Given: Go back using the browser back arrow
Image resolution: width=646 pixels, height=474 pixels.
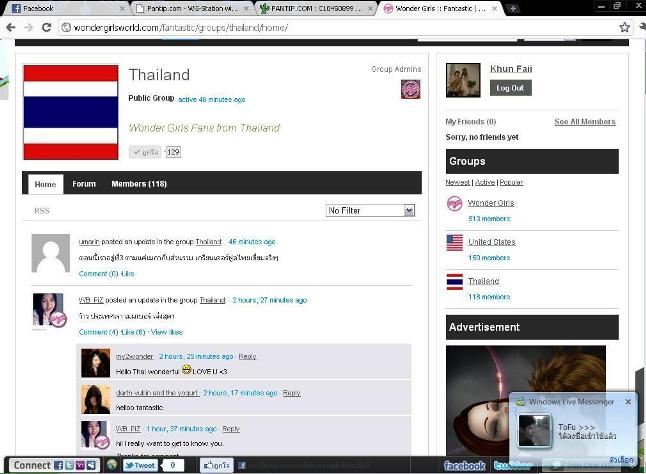Looking at the screenshot, I should coord(11,28).
